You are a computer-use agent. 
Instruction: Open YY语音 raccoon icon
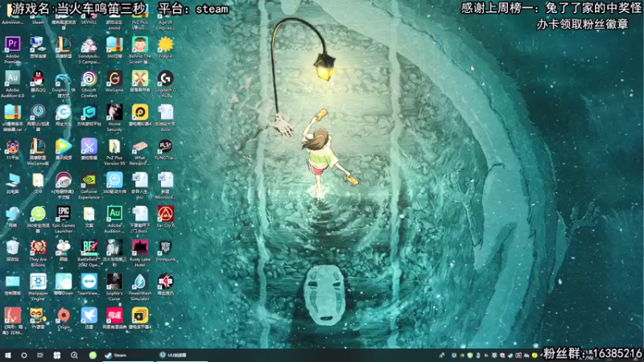click(38, 315)
